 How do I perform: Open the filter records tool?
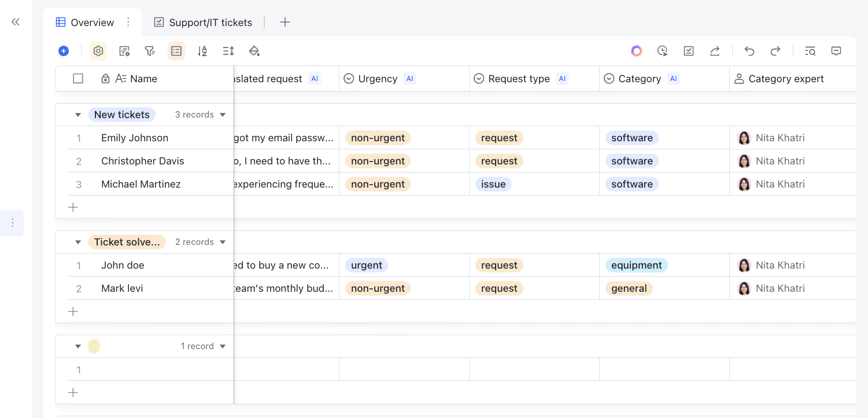[x=150, y=51]
